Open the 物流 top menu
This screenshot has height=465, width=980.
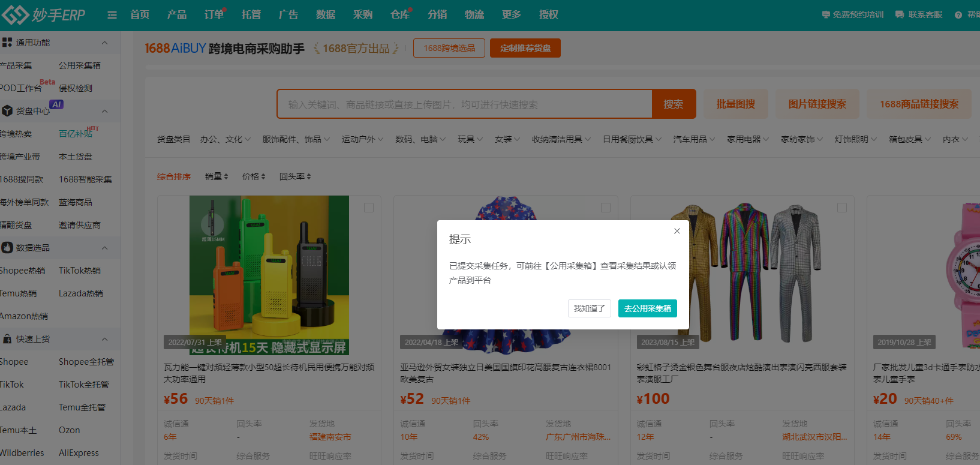coord(474,15)
